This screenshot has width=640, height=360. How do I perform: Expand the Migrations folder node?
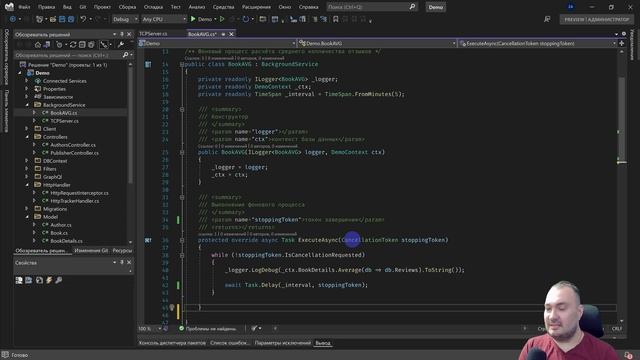pos(27,209)
